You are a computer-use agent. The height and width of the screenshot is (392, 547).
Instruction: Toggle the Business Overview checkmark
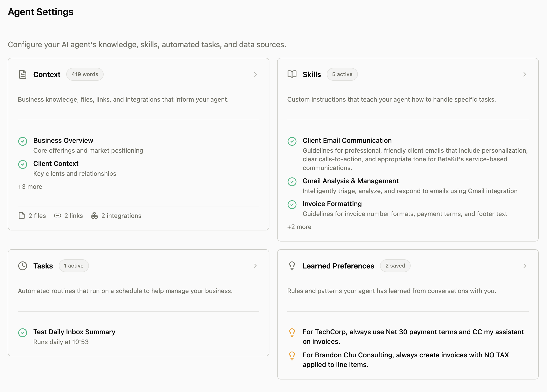(x=22, y=141)
